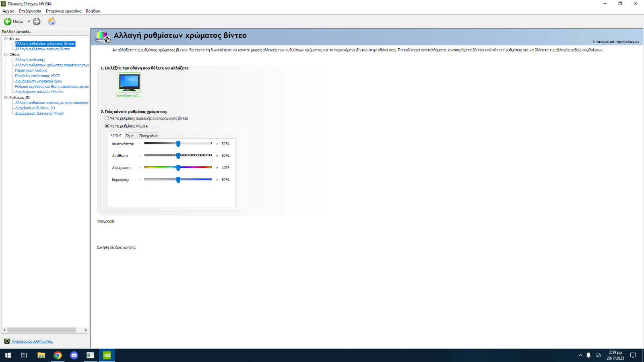644x362 pixels.
Task: Click right arrow of sidebar horizontal scrollbar
Action: 86,330
